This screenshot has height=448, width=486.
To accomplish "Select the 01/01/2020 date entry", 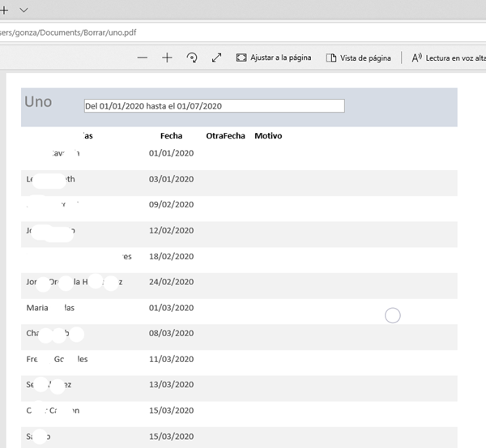I will pos(171,153).
